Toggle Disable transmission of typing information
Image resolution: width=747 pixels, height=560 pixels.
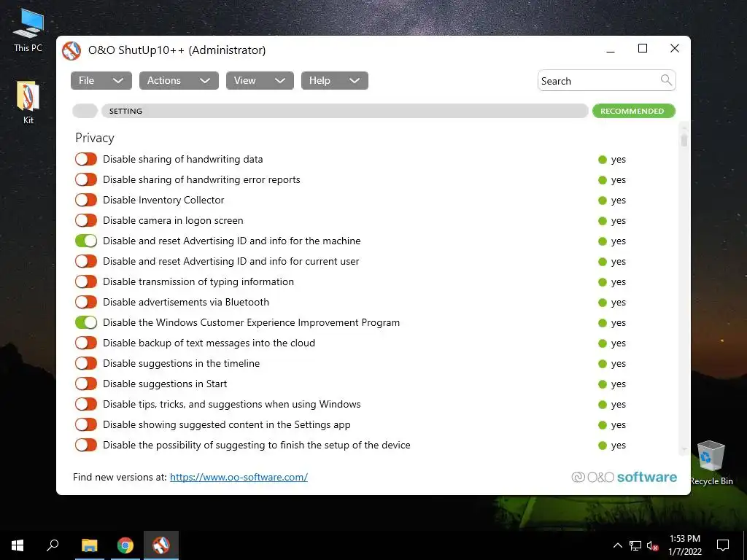[86, 281]
